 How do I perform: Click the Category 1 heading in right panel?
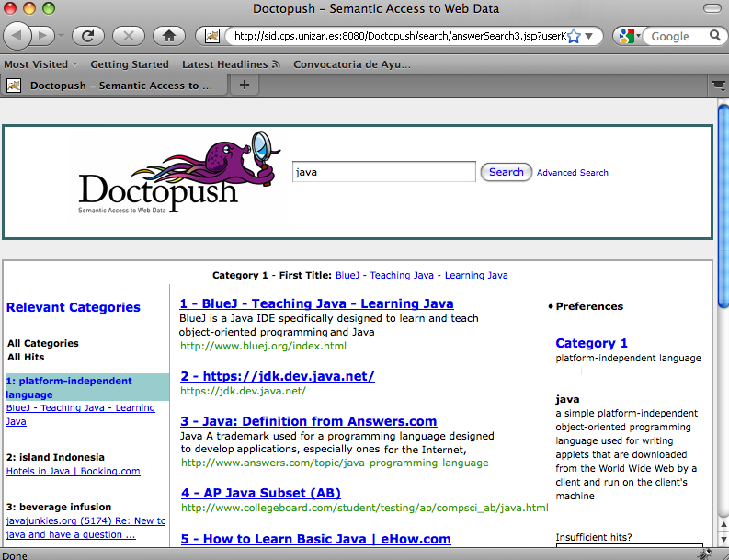(591, 343)
